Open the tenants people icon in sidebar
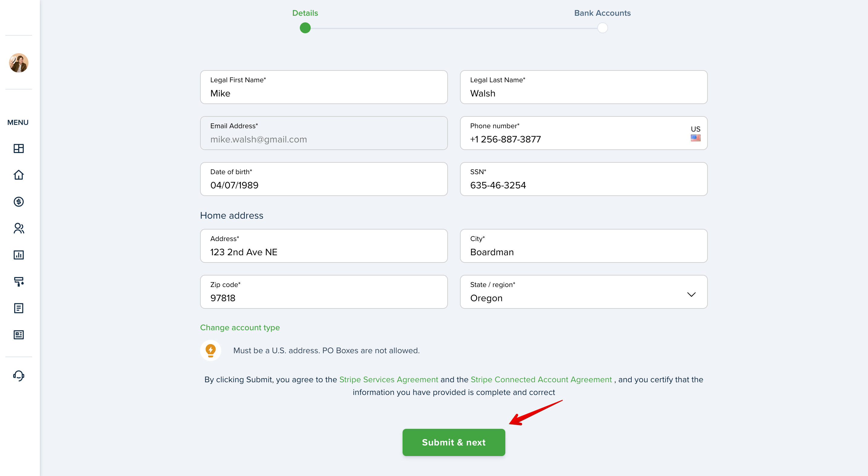Viewport: 868px width, 476px height. point(18,228)
